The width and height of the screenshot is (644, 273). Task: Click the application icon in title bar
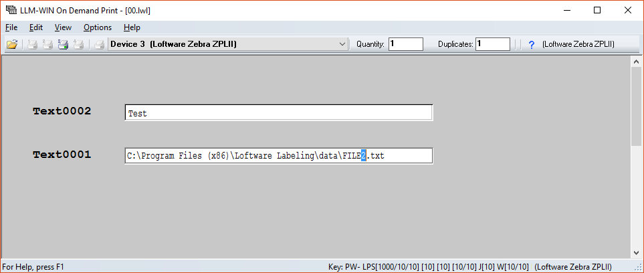pyautogui.click(x=11, y=10)
